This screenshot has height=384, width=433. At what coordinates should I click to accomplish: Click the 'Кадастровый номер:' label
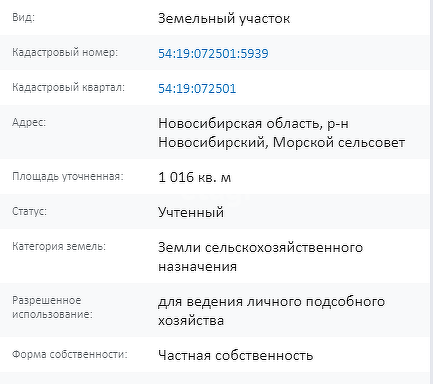tap(65, 52)
